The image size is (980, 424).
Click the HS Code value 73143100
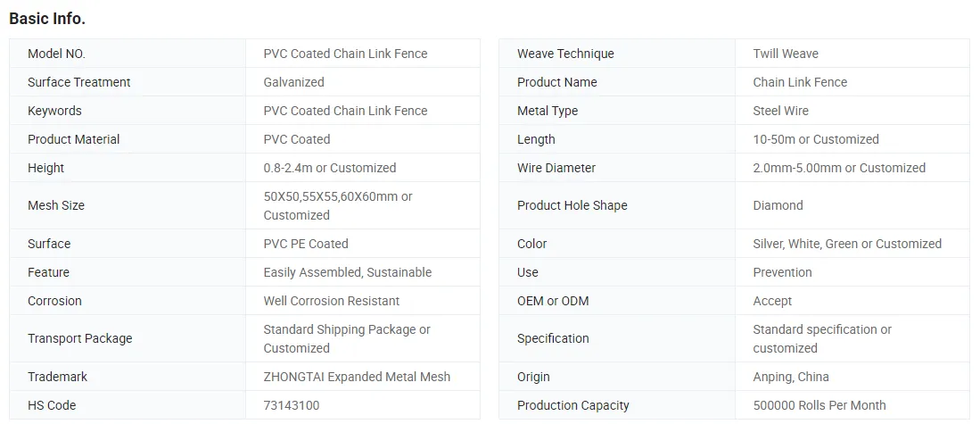tap(292, 406)
